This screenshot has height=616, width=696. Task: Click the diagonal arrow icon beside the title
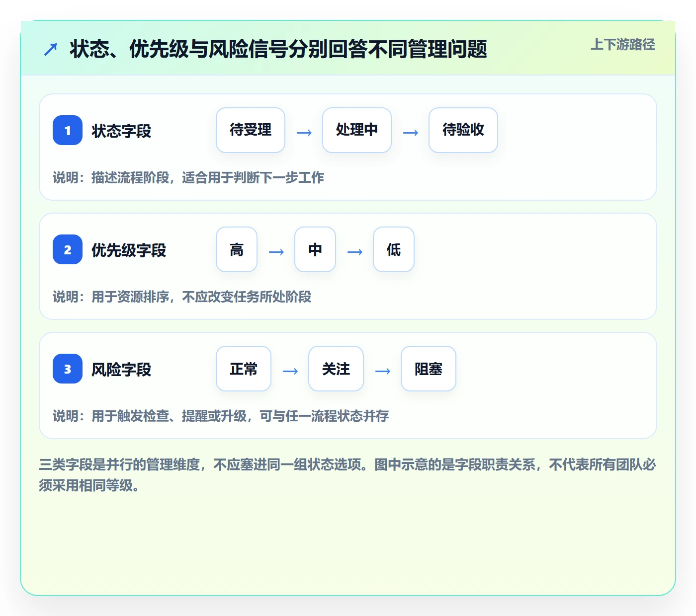51,49
